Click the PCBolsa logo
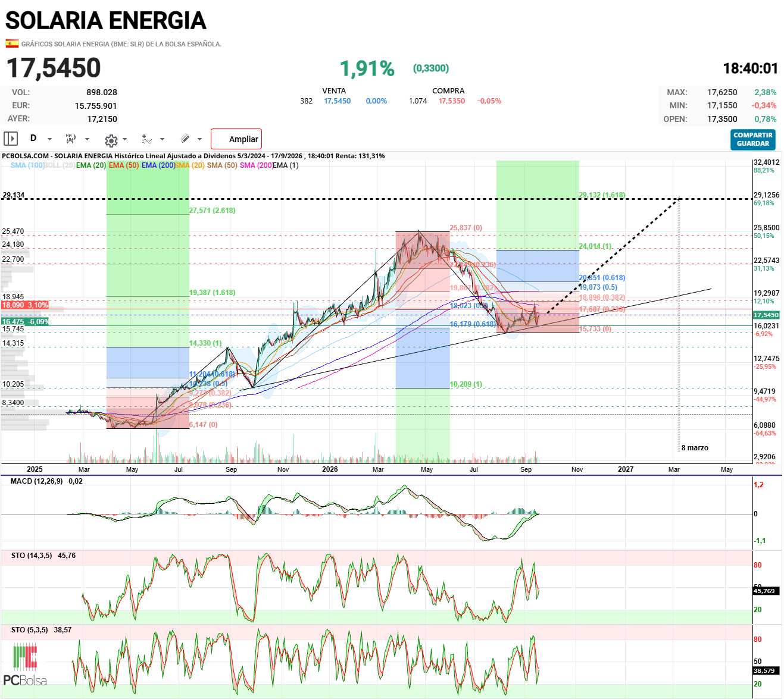 coord(25,664)
